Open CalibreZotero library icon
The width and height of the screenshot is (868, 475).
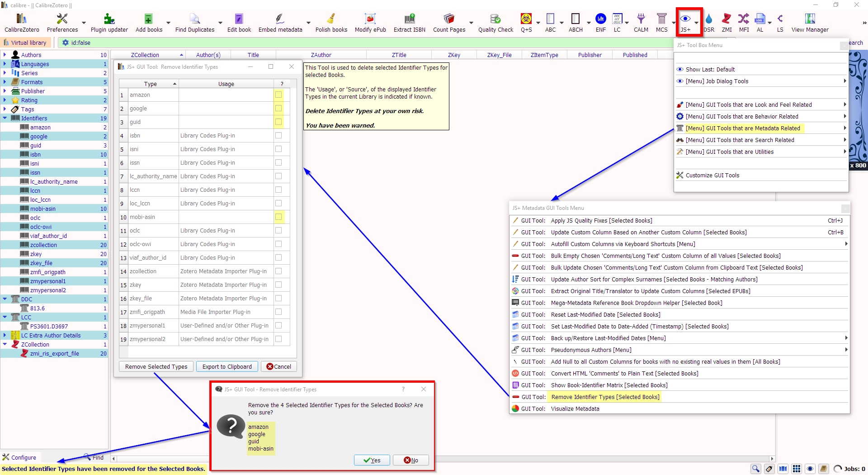pos(22,23)
